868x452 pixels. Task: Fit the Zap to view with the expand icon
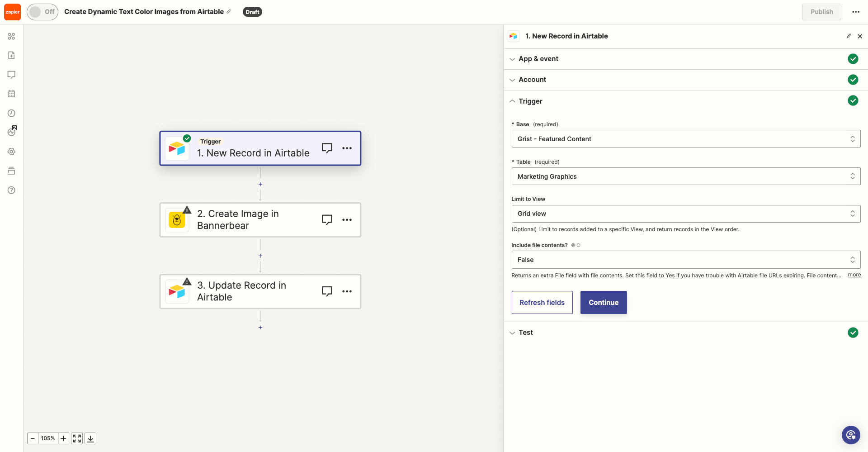(x=76, y=438)
